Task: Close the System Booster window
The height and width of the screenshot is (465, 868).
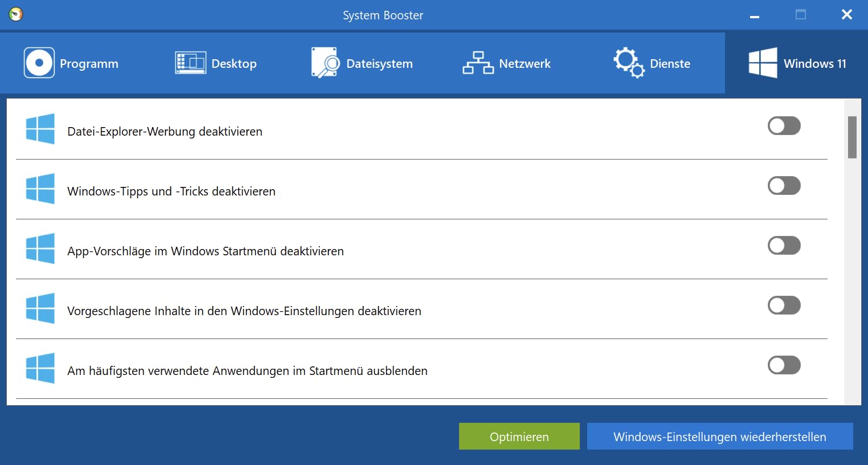Action: (847, 15)
